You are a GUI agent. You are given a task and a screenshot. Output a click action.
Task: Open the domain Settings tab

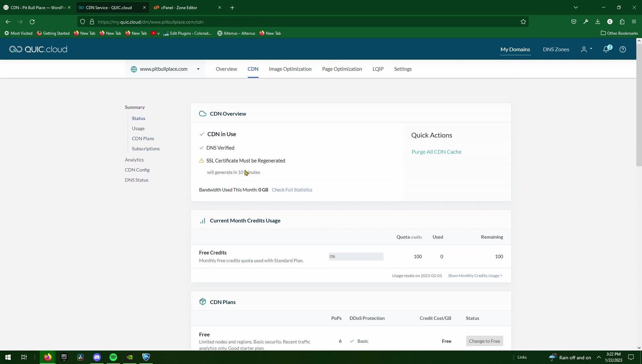tap(403, 69)
